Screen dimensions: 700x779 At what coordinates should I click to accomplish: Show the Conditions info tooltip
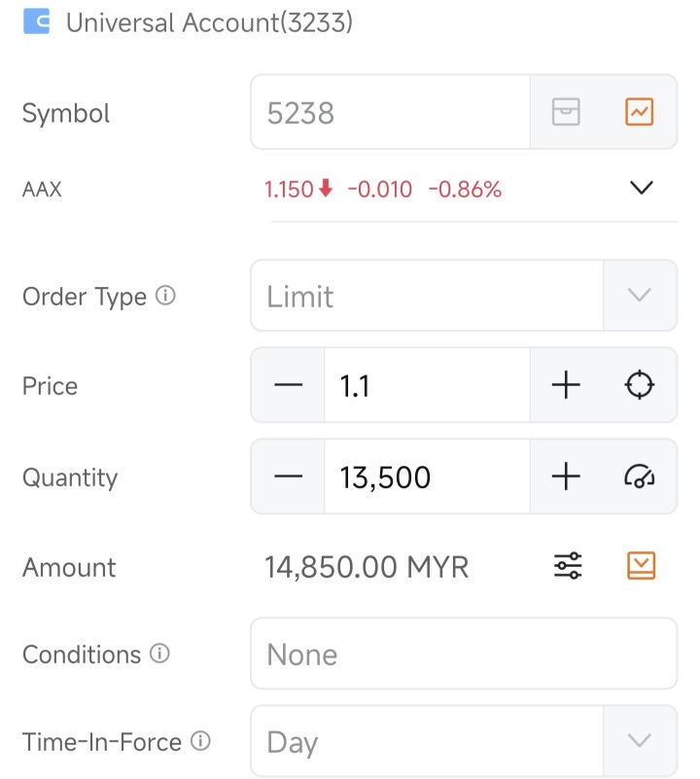[160, 654]
